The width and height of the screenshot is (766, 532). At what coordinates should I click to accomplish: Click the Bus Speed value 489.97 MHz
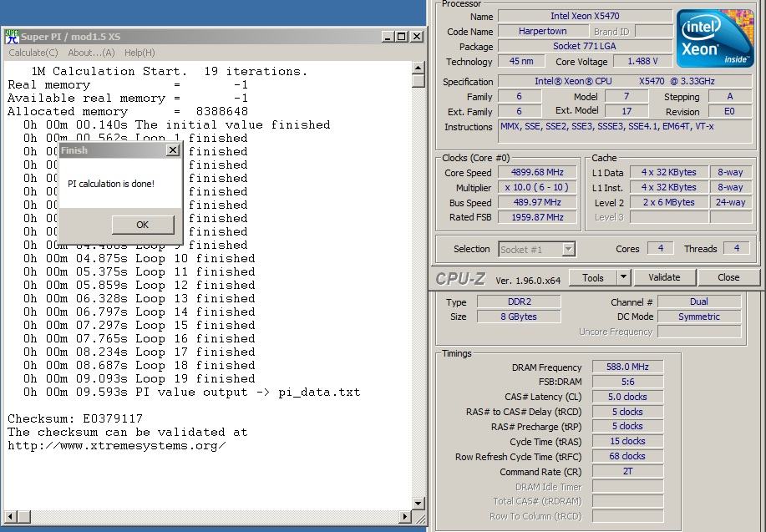click(x=537, y=202)
